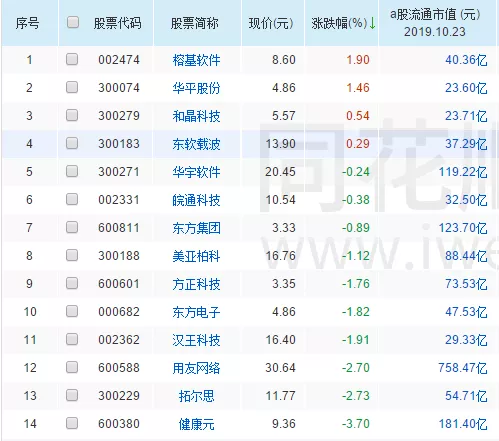Image resolution: width=499 pixels, height=441 pixels.
Task: Sort by 现价(元) column header
Action: pyautogui.click(x=271, y=23)
